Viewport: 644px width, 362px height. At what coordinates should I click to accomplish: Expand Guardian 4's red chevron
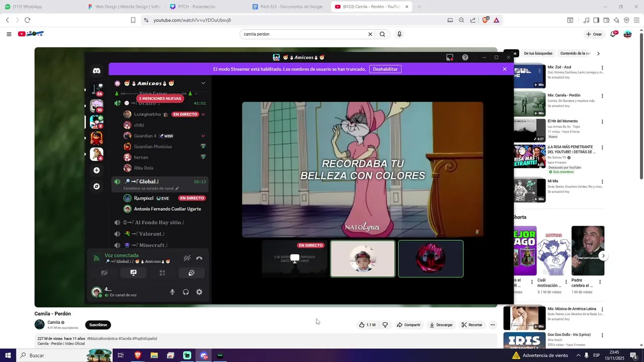click(203, 136)
